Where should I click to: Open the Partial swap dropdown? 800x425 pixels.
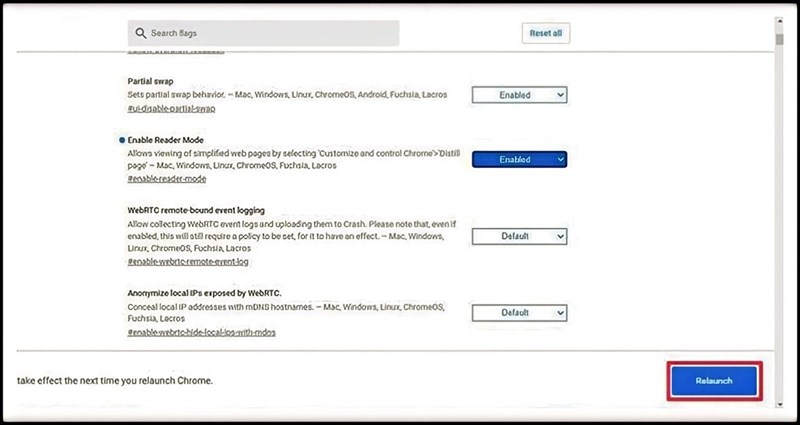(x=519, y=95)
